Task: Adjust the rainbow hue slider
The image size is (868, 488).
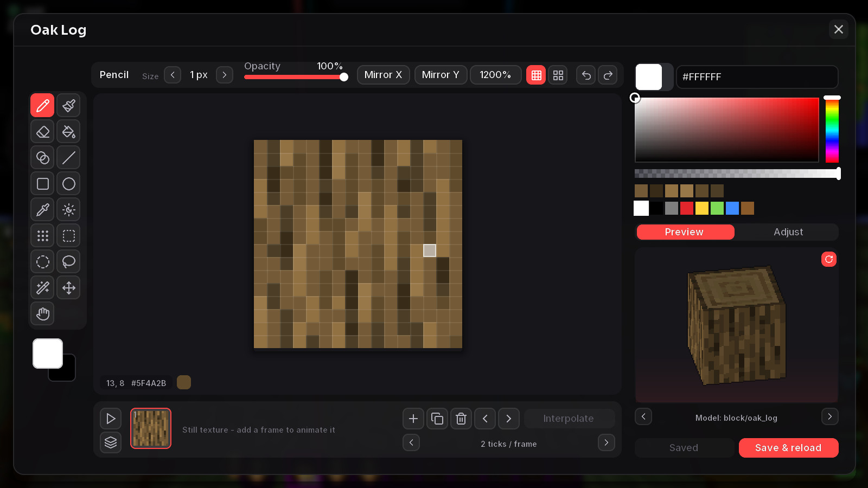Action: (832, 130)
